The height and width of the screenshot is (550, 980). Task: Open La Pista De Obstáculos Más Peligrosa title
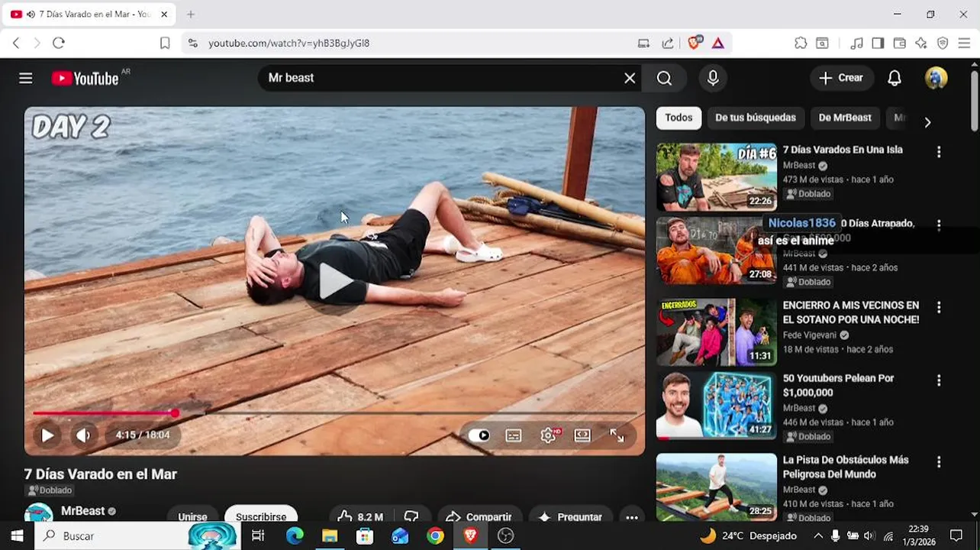click(x=846, y=467)
